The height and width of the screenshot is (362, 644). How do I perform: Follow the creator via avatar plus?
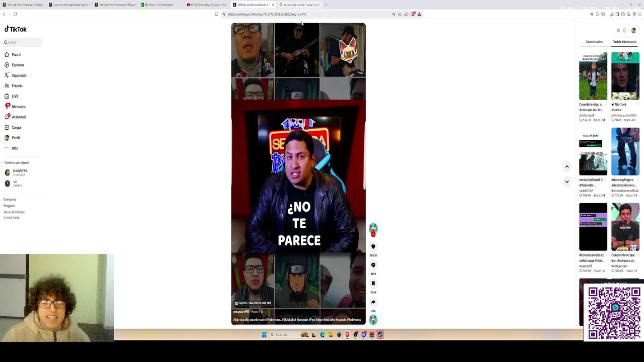373,234
